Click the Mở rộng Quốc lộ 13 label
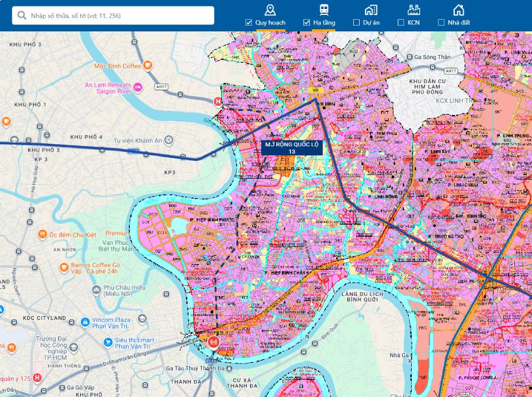Image resolution: width=532 pixels, height=397 pixels. click(292, 148)
